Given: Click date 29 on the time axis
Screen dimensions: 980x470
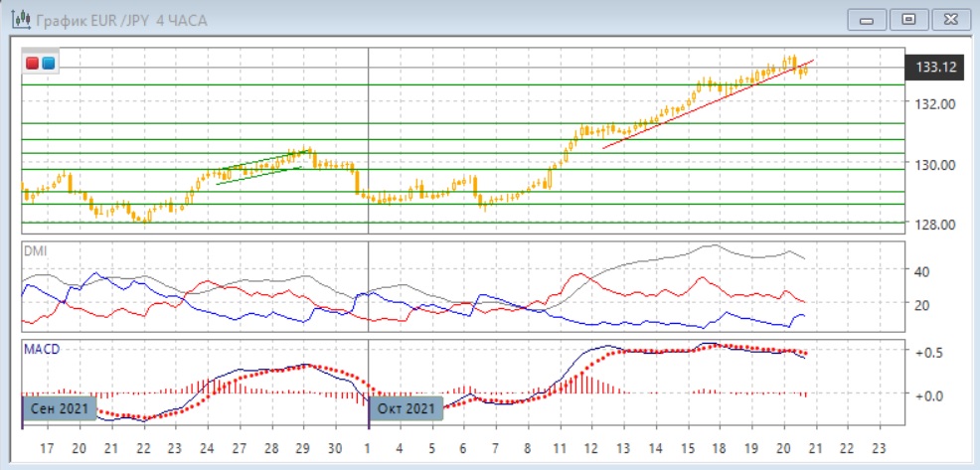Looking at the screenshot, I should tap(303, 448).
